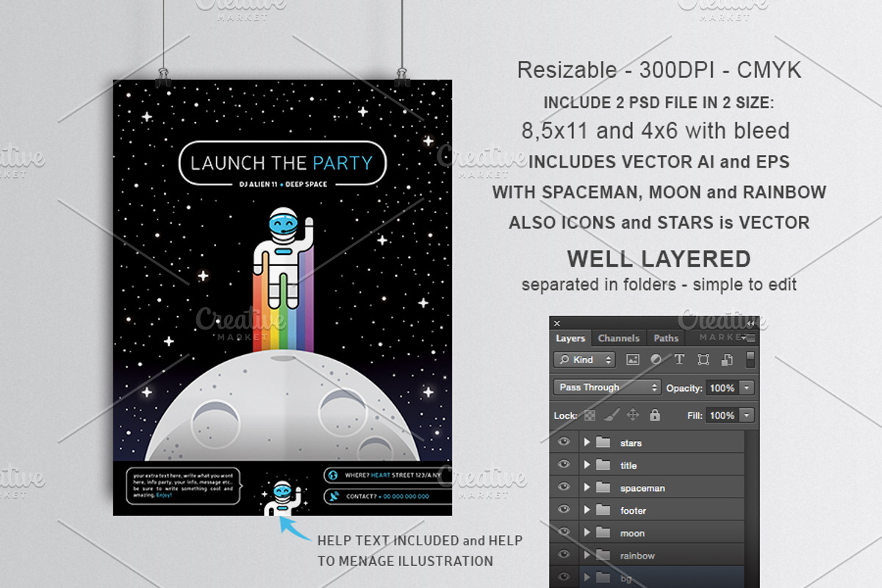Image resolution: width=882 pixels, height=588 pixels.
Task: Click the Fill 100% value field
Action: point(722,415)
